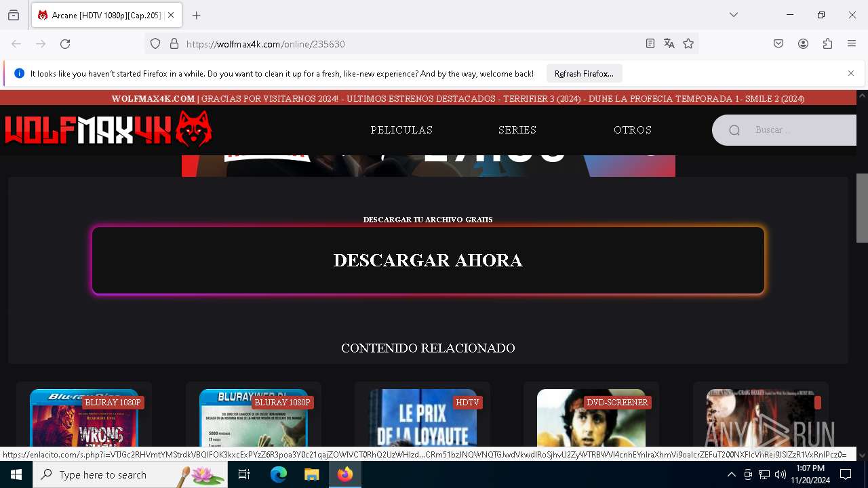Go forward with the arrow button
Screen dimensions: 868x488
(x=41, y=44)
